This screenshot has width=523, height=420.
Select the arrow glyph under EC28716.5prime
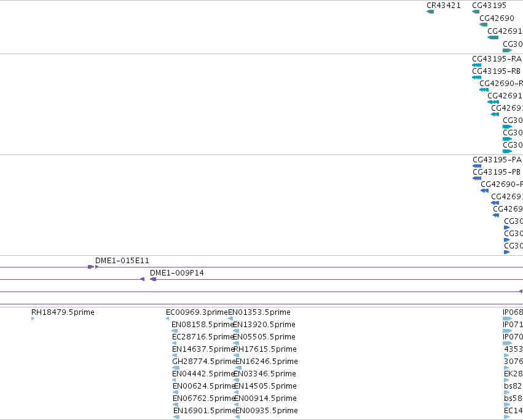point(174,343)
